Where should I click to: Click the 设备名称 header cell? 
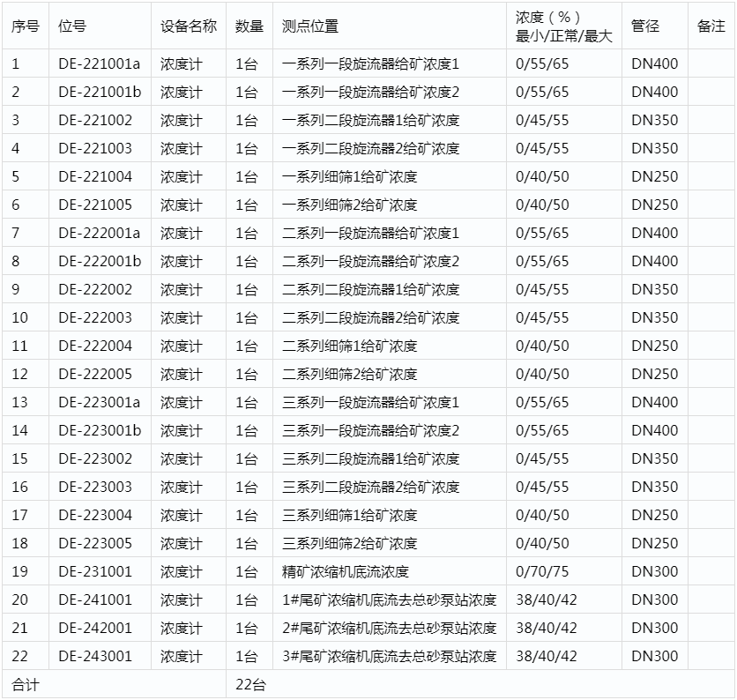coord(189,26)
